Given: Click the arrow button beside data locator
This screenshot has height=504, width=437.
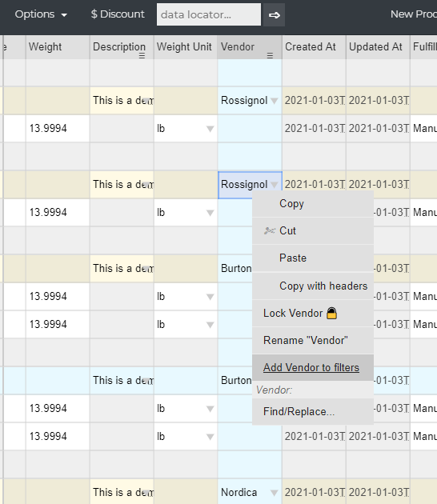Looking at the screenshot, I should (x=274, y=14).
